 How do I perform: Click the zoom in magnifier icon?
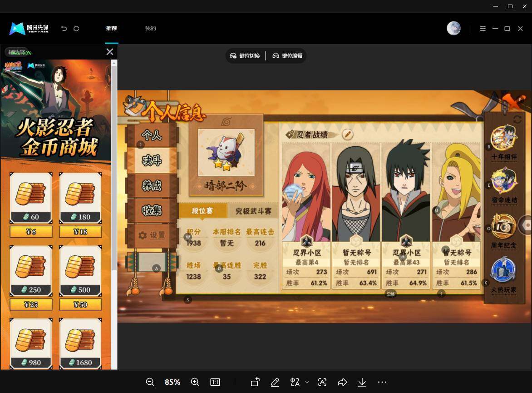click(x=195, y=382)
